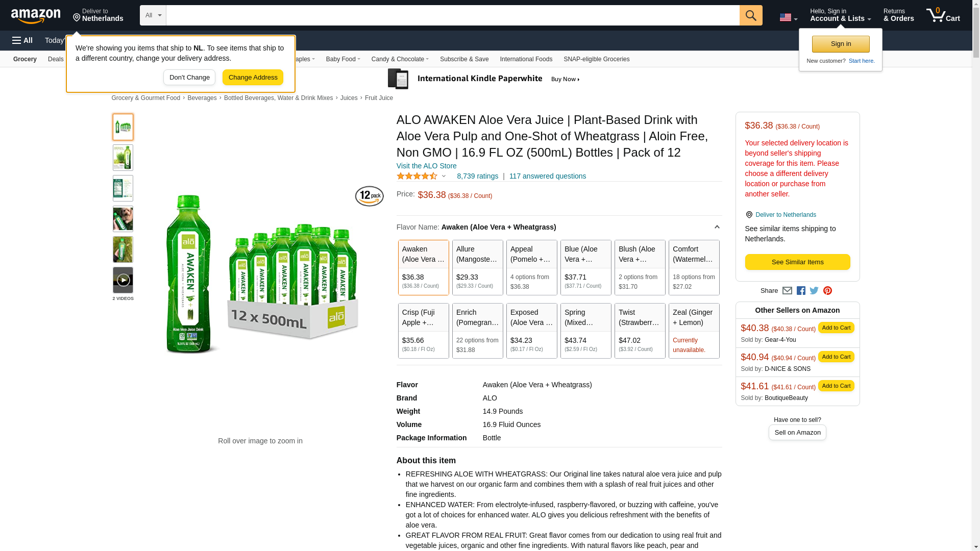Play the product video thumbnail
980x551 pixels.
tap(123, 280)
